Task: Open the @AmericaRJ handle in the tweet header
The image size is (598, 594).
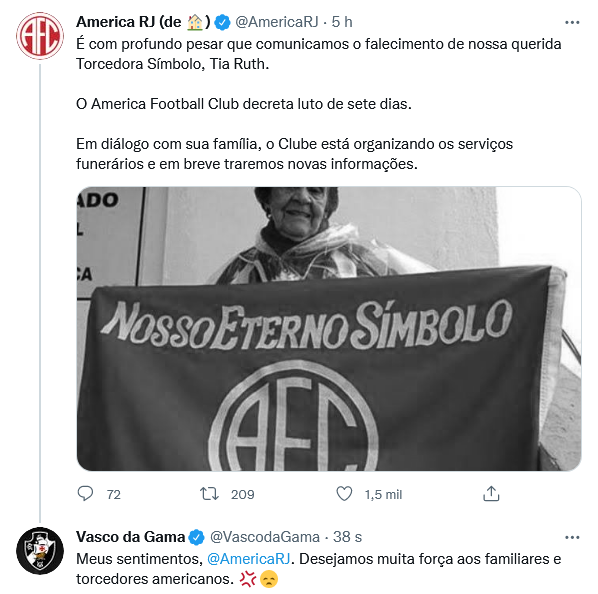Action: 277,22
